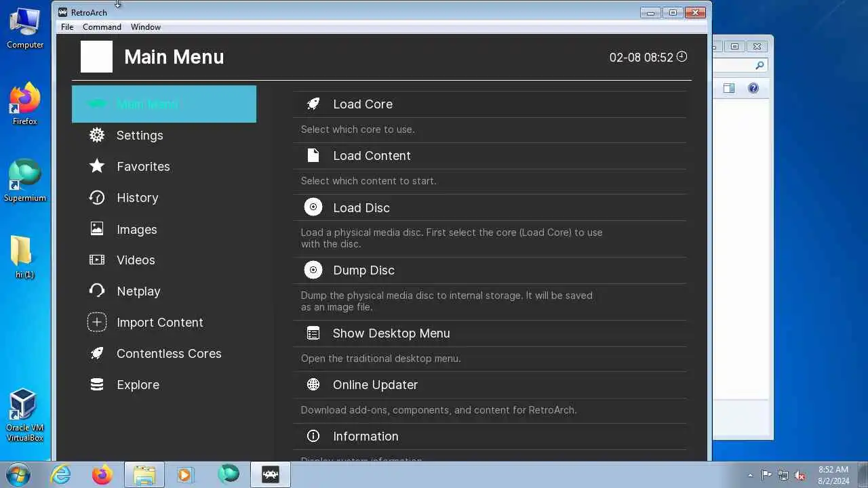Viewport: 868px width, 488px height.
Task: Open the Information entry
Action: tap(490, 436)
